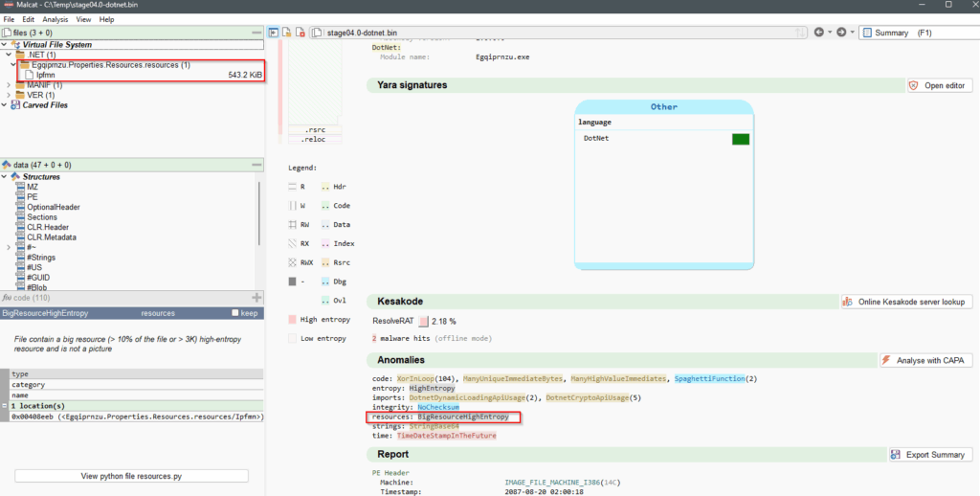
Task: Click the navigate forward arrow icon
Action: 840,33
